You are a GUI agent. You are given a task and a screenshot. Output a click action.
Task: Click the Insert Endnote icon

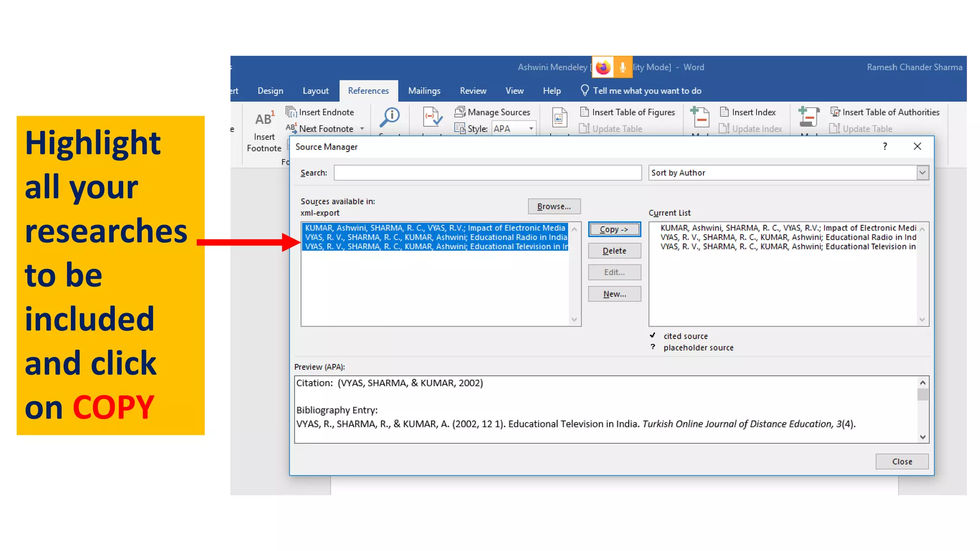pos(291,112)
